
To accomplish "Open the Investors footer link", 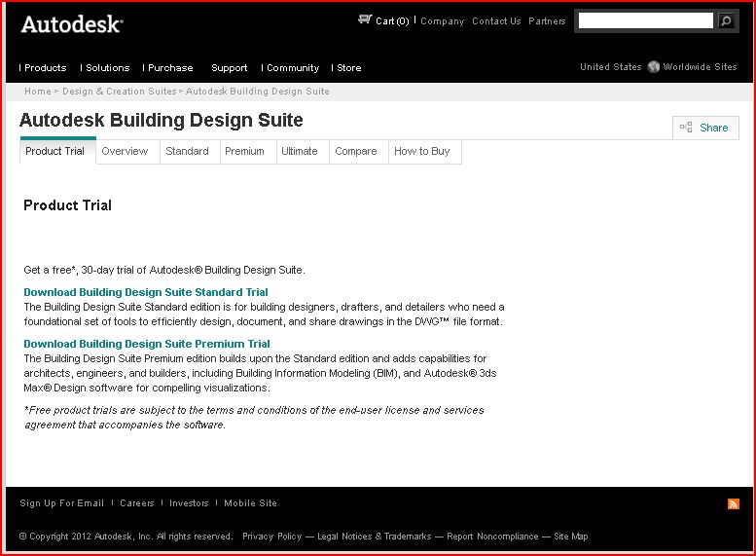I will (189, 502).
